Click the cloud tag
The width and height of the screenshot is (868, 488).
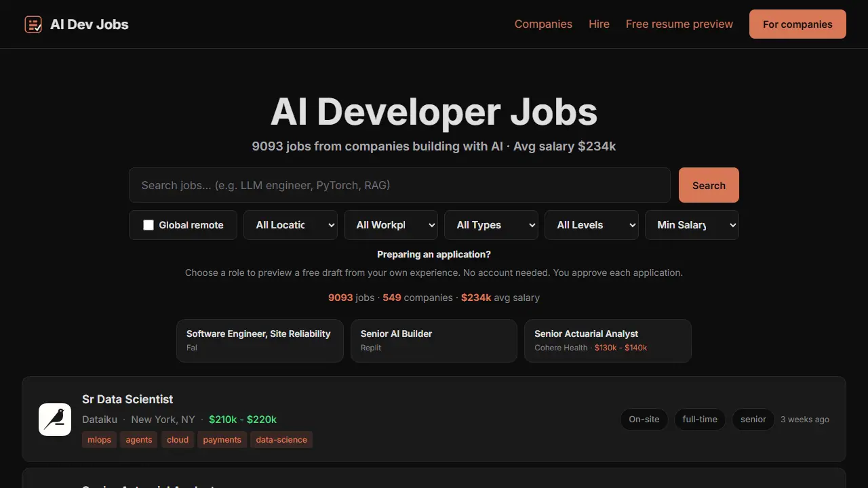[178, 440]
